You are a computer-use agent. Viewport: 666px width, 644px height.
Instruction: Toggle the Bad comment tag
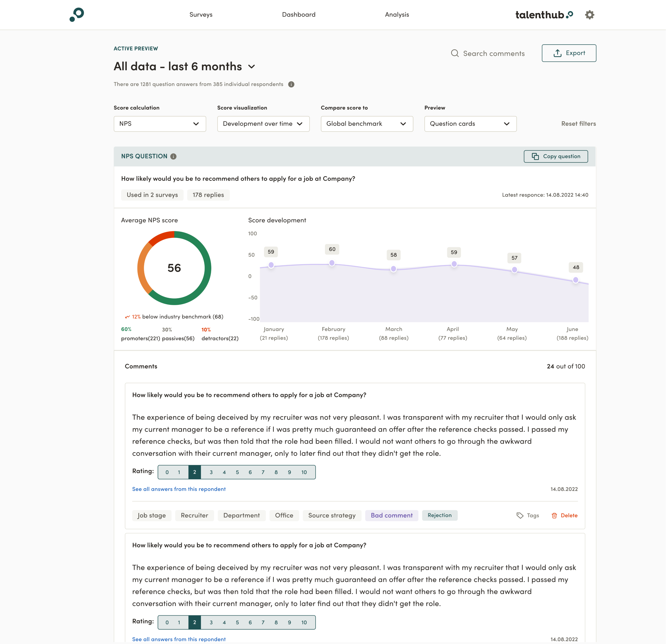point(391,515)
